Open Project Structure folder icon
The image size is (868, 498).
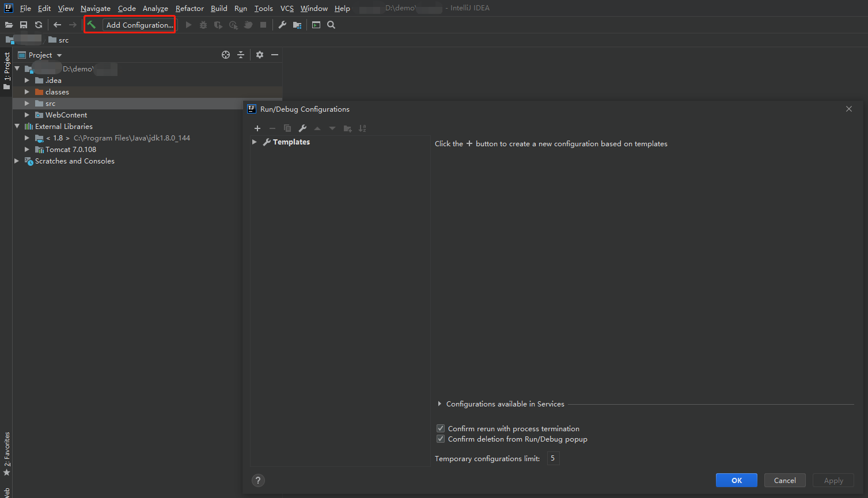tap(297, 25)
